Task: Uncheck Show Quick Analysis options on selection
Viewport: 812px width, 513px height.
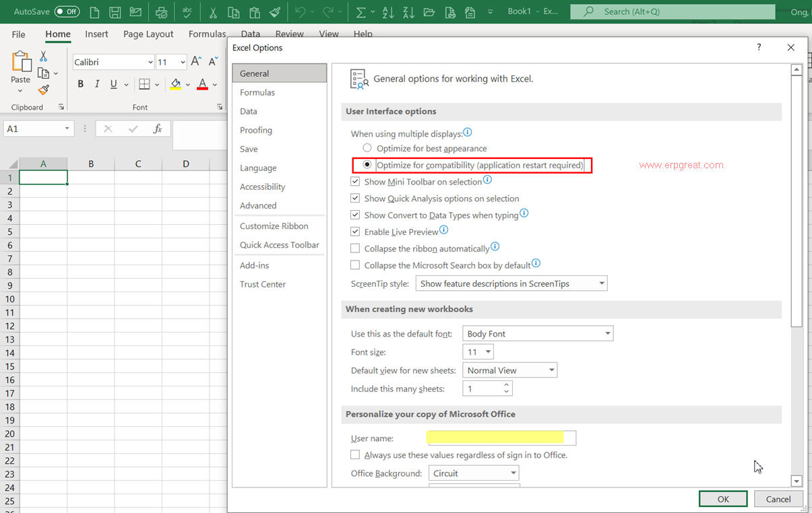Action: tap(355, 199)
